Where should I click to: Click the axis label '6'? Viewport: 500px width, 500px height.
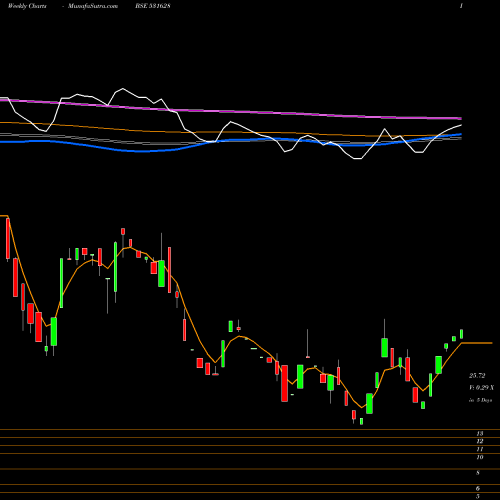pos(478,488)
